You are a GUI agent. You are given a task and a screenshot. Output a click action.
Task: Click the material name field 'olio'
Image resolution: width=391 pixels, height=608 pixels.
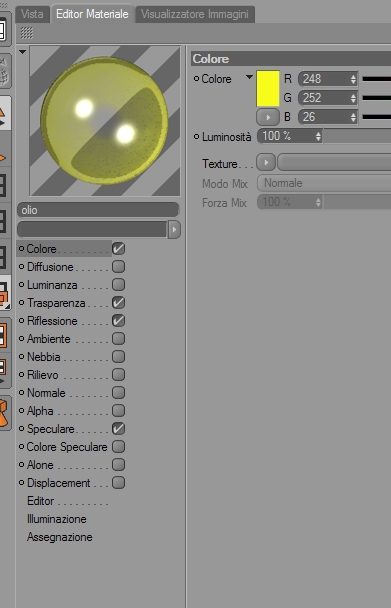(x=98, y=210)
